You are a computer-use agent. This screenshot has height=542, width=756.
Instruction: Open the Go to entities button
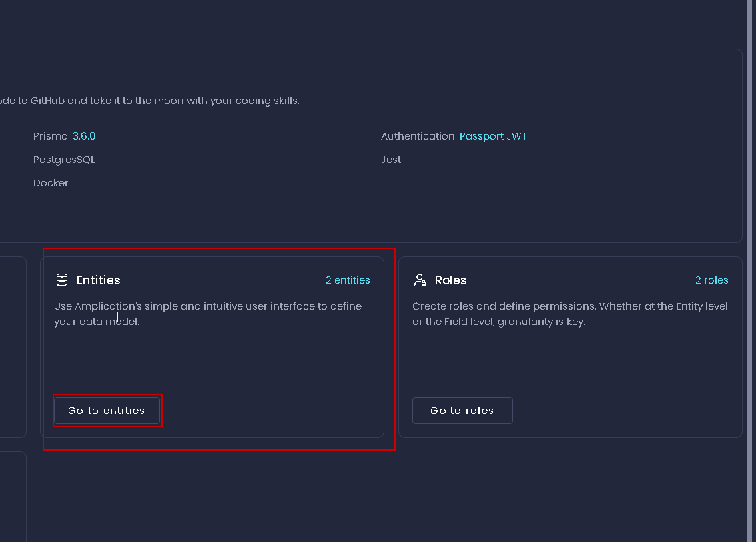(x=107, y=410)
